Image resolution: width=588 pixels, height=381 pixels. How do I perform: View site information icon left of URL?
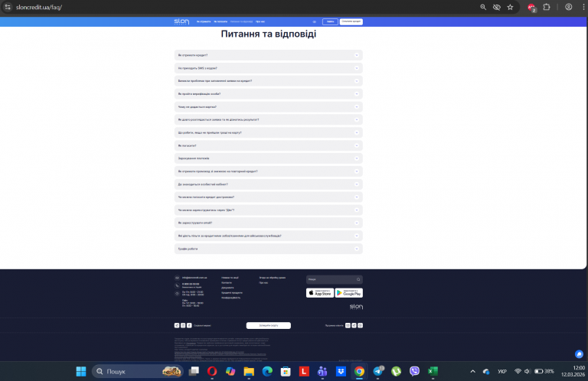pos(8,7)
